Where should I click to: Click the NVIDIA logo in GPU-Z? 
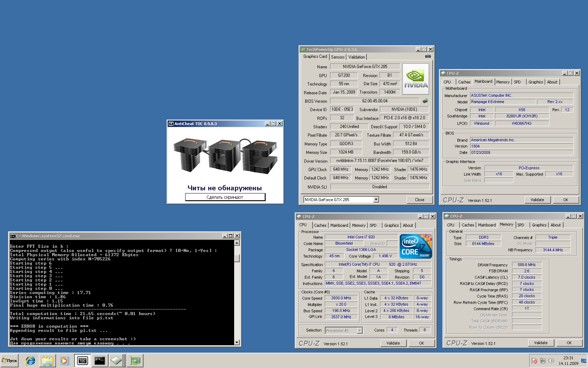coord(416,79)
